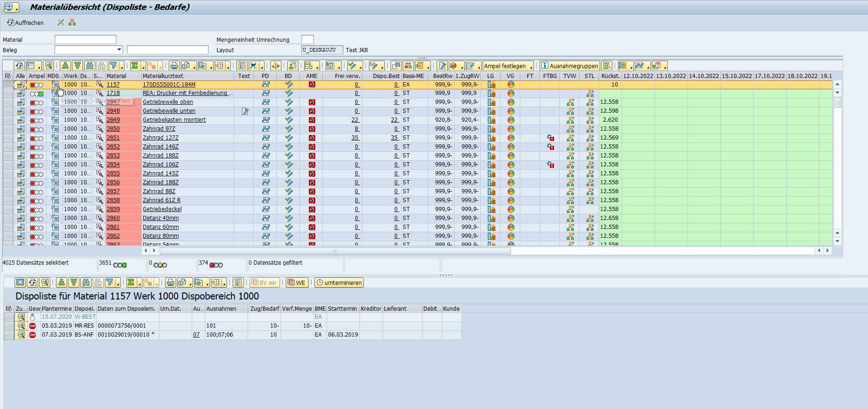Screen dimensions: 868x409
Task: Select the row selector for material 1718
Action: (x=8, y=94)
